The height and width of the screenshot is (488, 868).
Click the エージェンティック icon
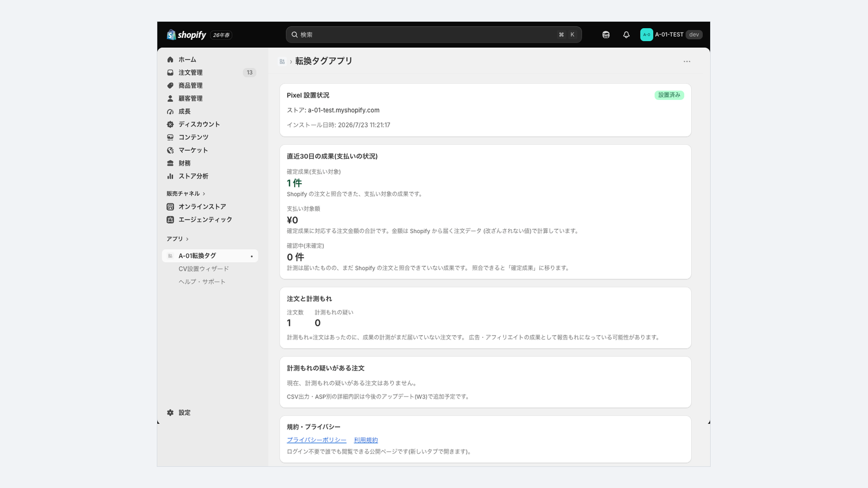pos(170,220)
